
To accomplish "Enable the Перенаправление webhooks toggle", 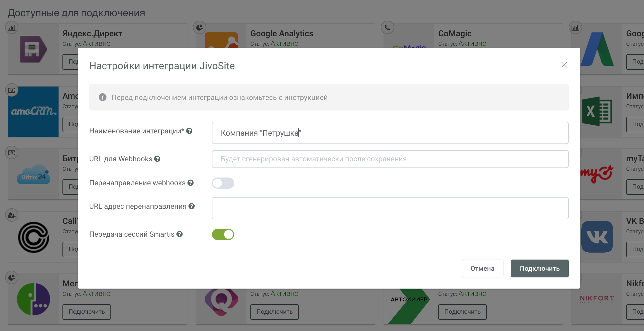I will (223, 183).
